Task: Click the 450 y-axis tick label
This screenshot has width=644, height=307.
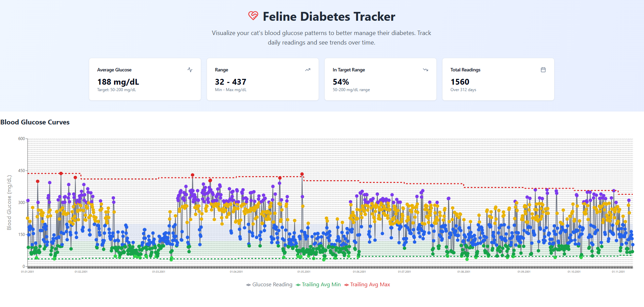Action: (21, 171)
